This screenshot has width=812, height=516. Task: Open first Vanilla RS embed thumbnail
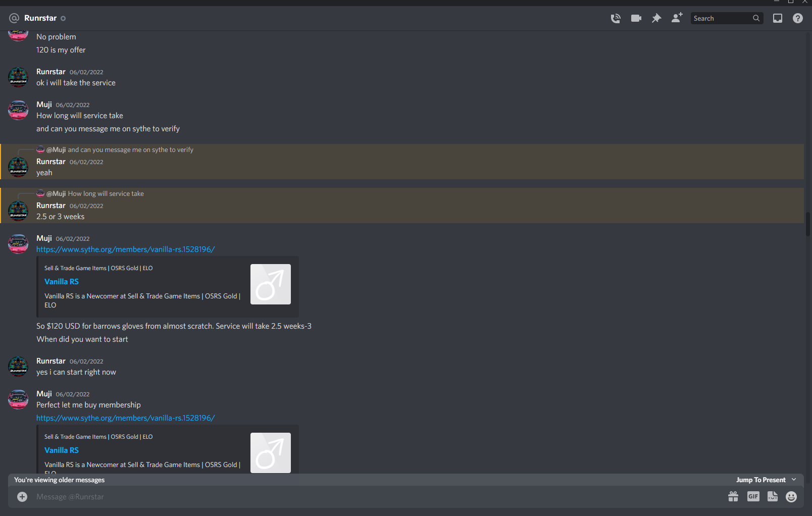[271, 284]
